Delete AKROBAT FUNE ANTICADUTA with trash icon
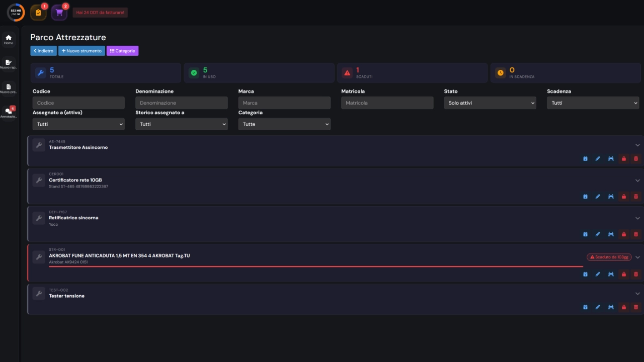Viewport: 644px width, 362px height. 636,275
